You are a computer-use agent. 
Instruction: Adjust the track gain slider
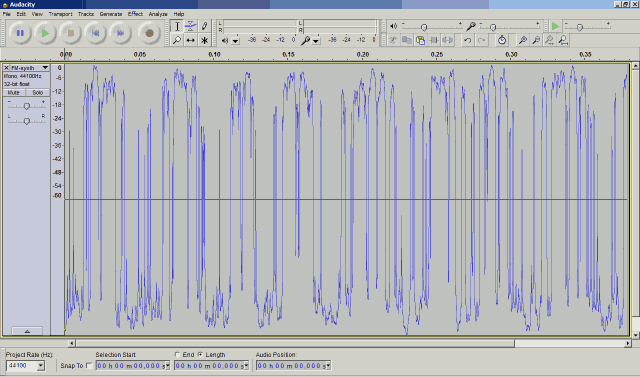(x=27, y=106)
